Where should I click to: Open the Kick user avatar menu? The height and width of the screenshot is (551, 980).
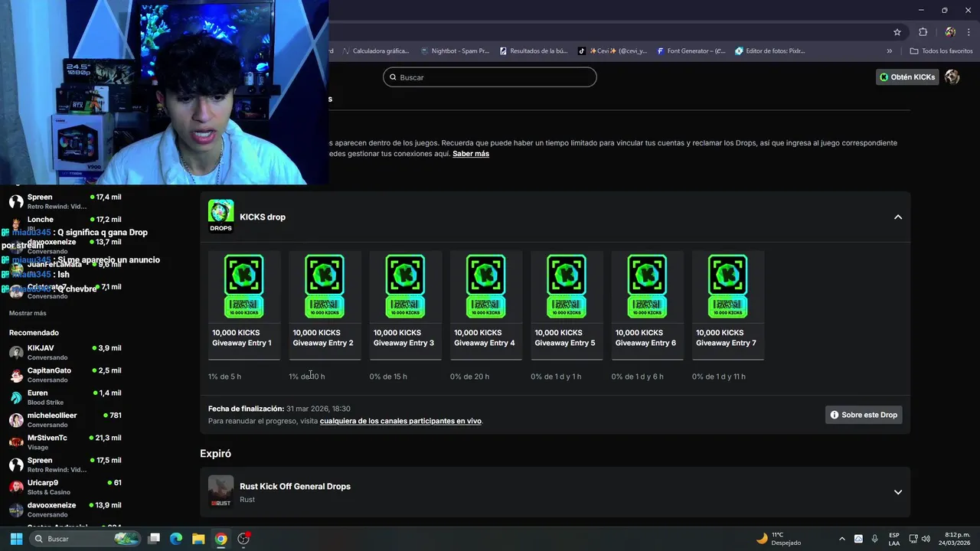coord(952,77)
